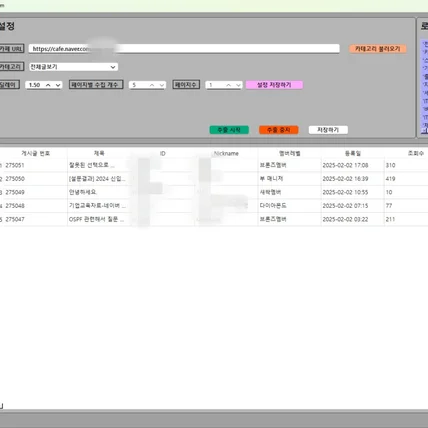Click the 다이아몬드 member level cell
The image size is (428, 428).
(289, 206)
